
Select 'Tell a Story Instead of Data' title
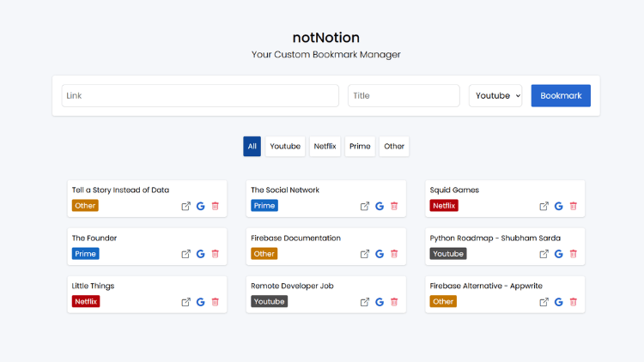(x=120, y=190)
